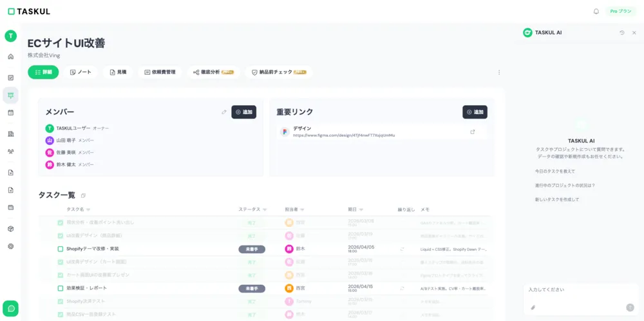Click the attachment paperclip icon in chat
644x321 pixels.
[x=533, y=307]
